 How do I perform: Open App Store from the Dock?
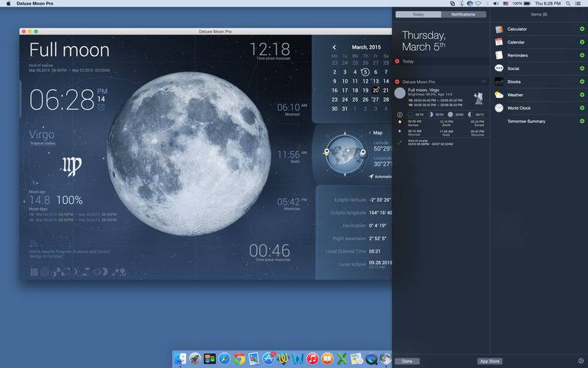[268, 358]
